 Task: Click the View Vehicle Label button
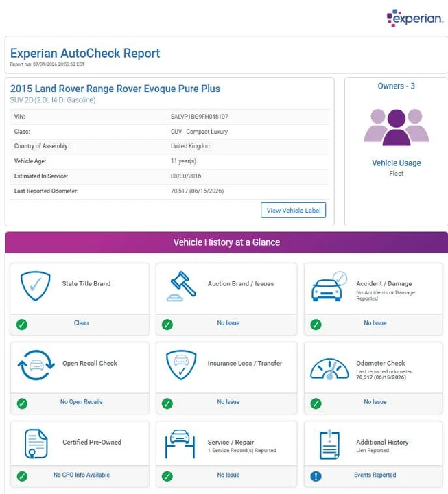(x=294, y=210)
